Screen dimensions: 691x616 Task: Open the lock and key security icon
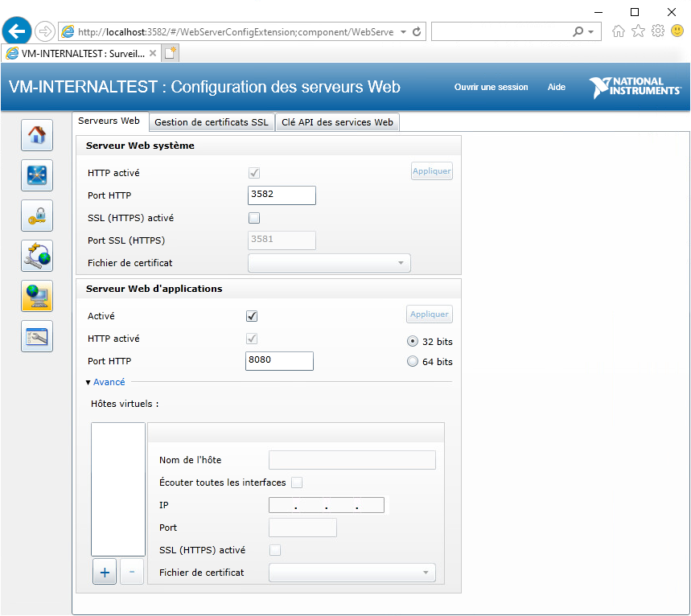point(37,216)
